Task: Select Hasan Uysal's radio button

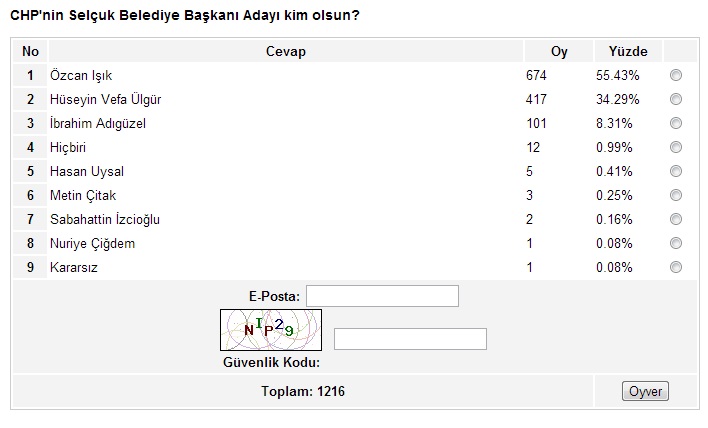Action: 676,171
